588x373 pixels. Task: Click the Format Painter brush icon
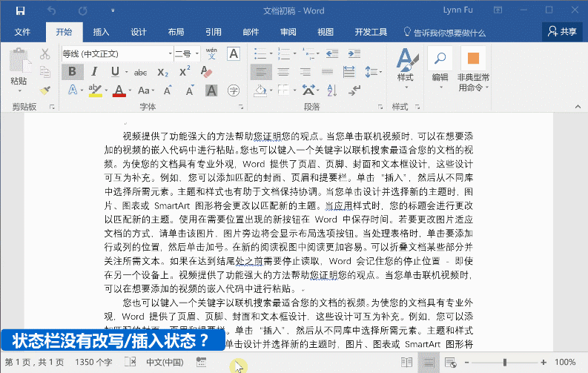(44, 90)
